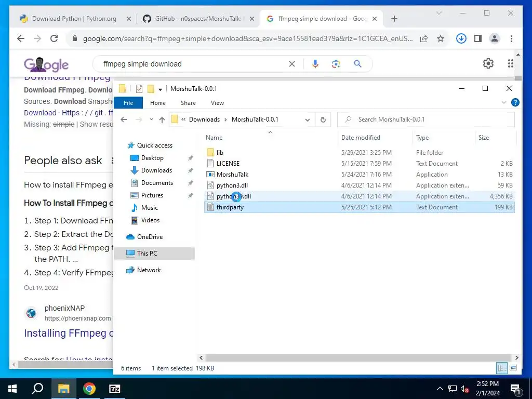Go back in File Explorer
This screenshot has width=532, height=399.
point(124,119)
